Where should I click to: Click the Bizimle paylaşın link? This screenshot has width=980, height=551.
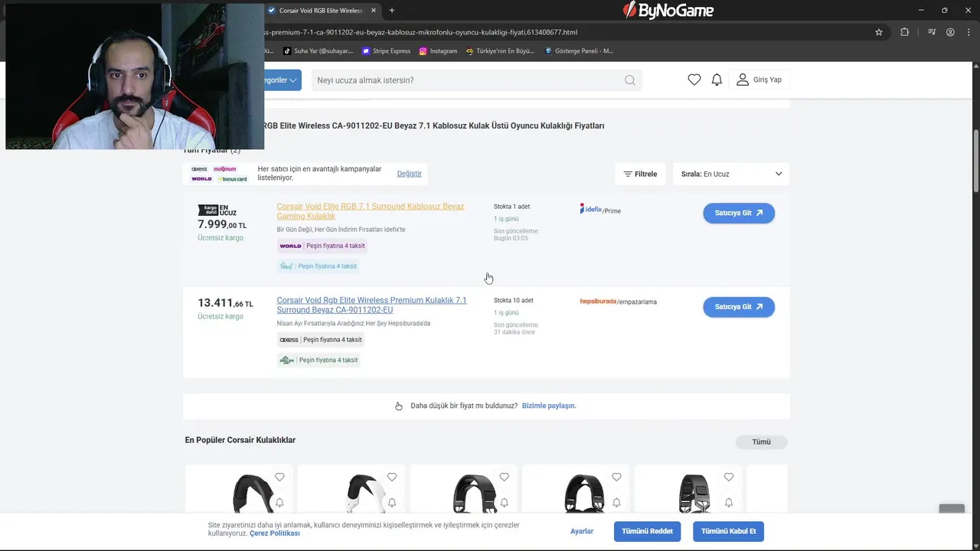pos(549,406)
